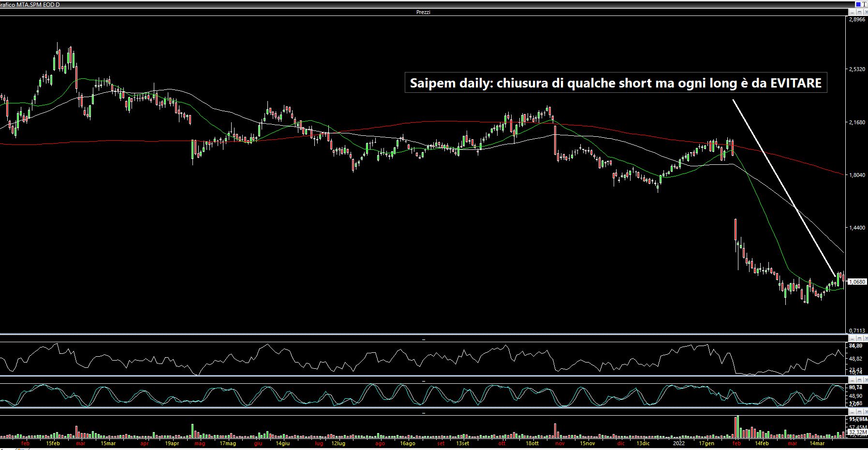Click the 1,4400 price axis label

(857, 228)
